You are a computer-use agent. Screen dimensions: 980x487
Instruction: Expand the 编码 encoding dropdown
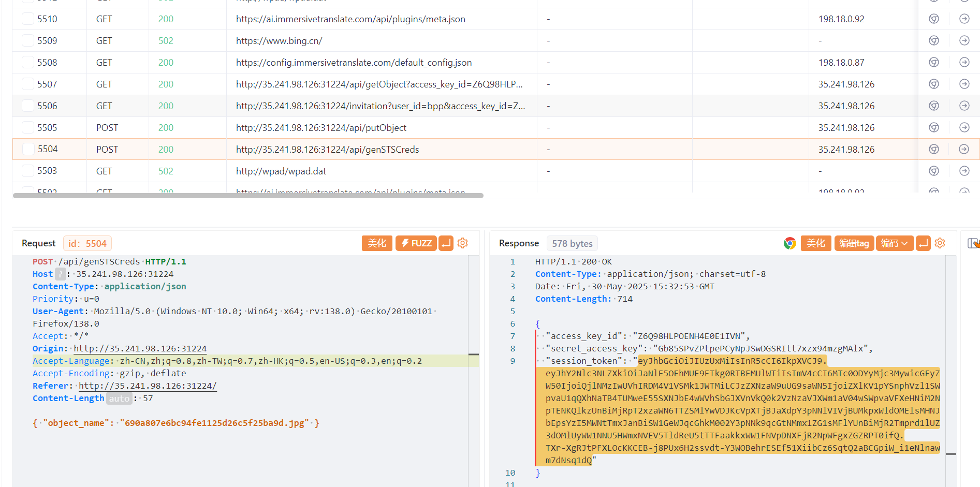895,243
